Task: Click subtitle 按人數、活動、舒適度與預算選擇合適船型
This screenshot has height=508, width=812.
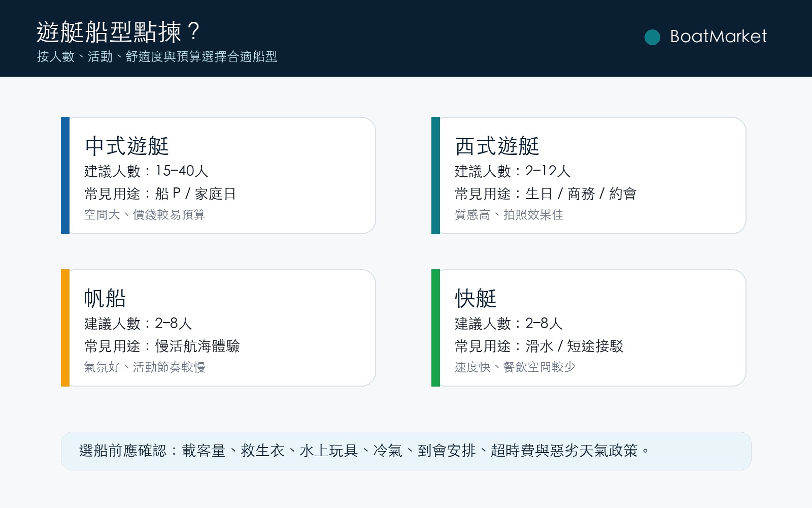Action: 157,56
